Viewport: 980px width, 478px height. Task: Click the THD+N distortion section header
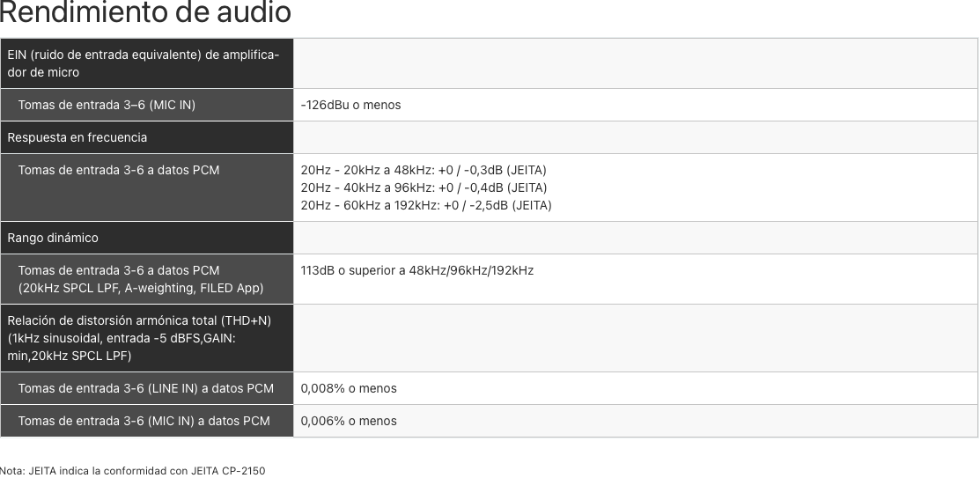pos(139,338)
